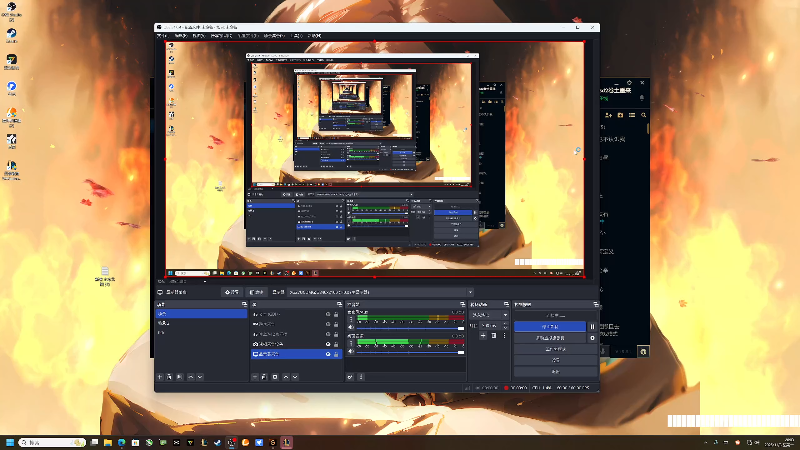Screen dimensions: 800x450
Task: Undock the Sources panel with its float icon
Action: (339, 305)
